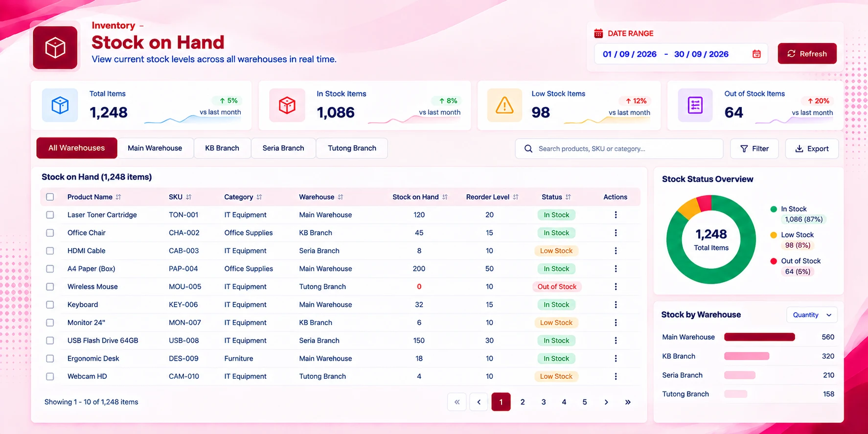Viewport: 868px width, 434px height.
Task: Sort by Reorder Level arrows
Action: (516, 197)
